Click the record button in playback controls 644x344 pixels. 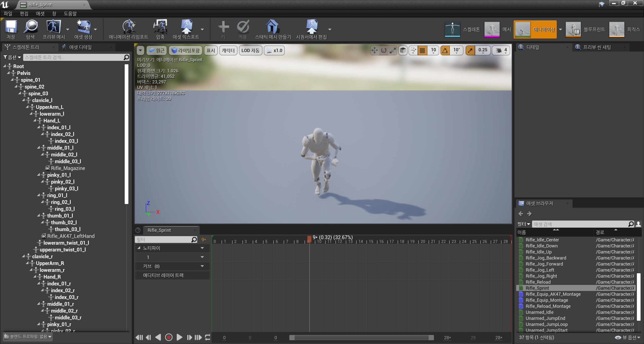(169, 337)
